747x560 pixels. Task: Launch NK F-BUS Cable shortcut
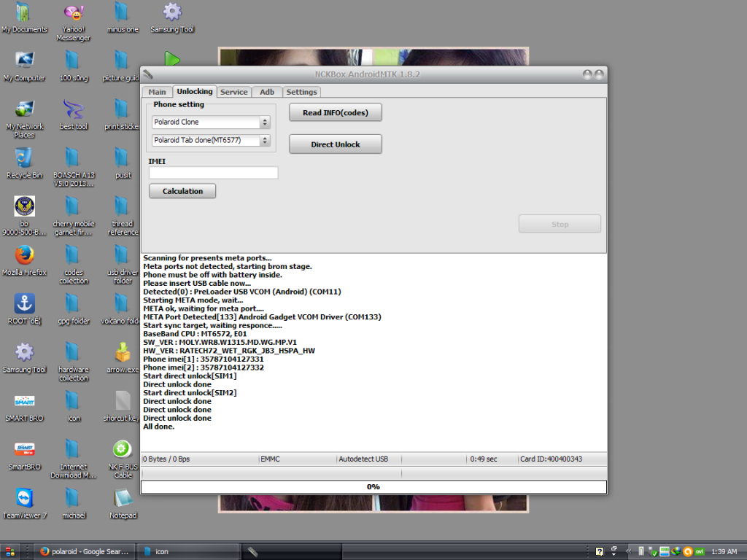click(x=123, y=450)
